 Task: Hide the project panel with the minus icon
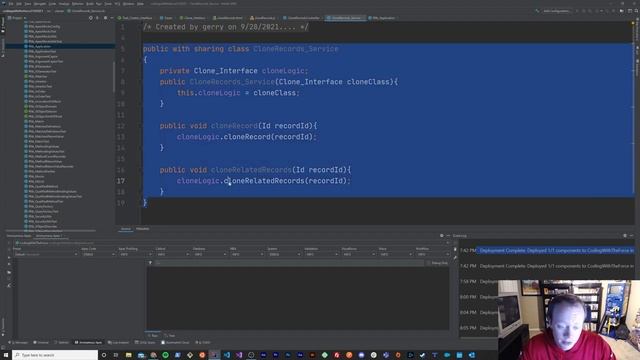(112, 18)
